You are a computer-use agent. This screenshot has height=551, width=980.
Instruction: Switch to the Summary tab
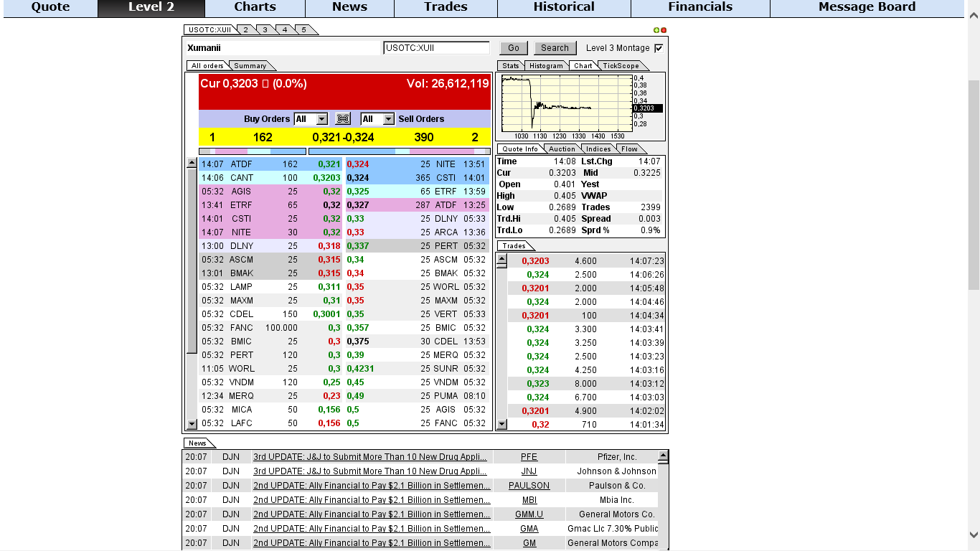(x=250, y=65)
